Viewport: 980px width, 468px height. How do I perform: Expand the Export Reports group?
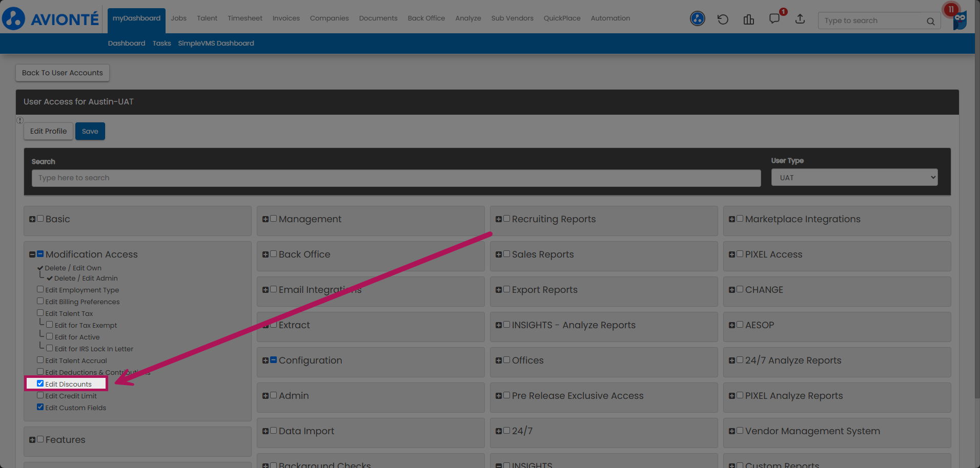(499, 290)
